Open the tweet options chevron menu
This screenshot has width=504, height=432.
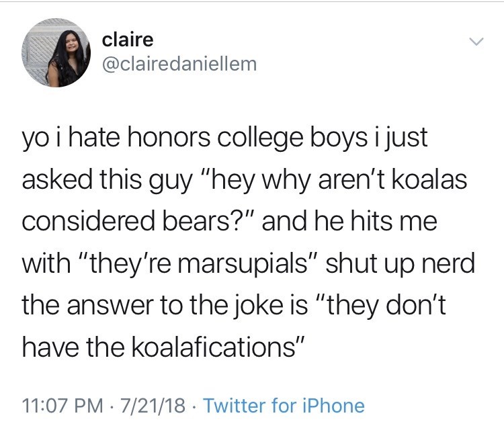pos(475,42)
